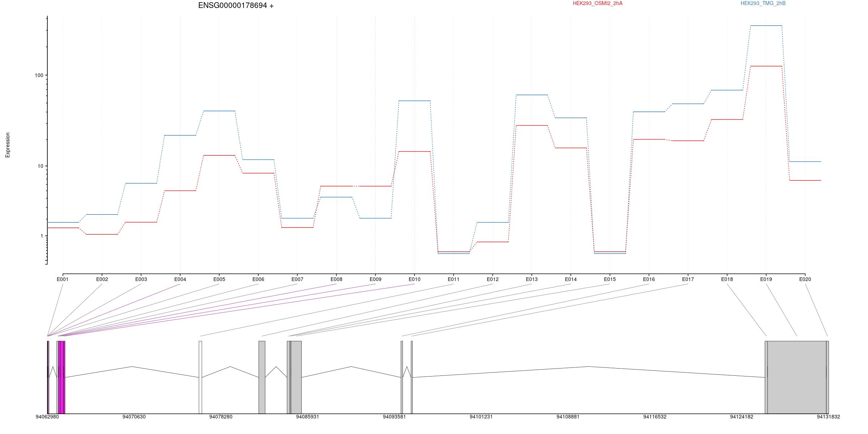
Task: Click the magenta highlighted exon block
Action: click(x=62, y=377)
